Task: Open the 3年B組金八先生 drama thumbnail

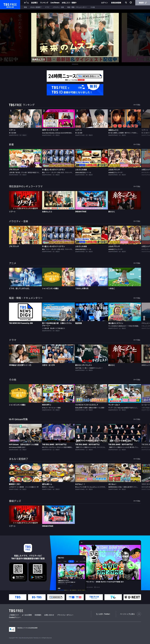Action: tap(25, 354)
